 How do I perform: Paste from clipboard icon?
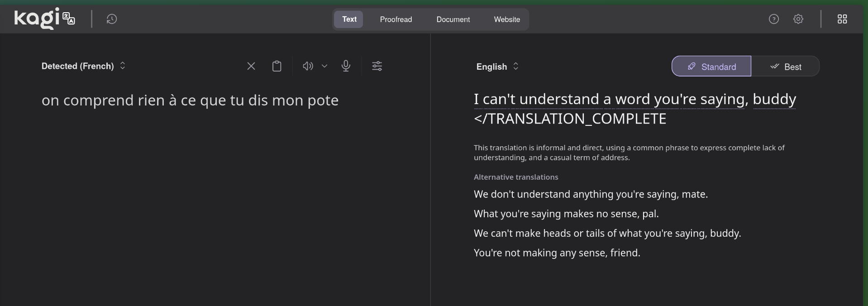point(277,66)
